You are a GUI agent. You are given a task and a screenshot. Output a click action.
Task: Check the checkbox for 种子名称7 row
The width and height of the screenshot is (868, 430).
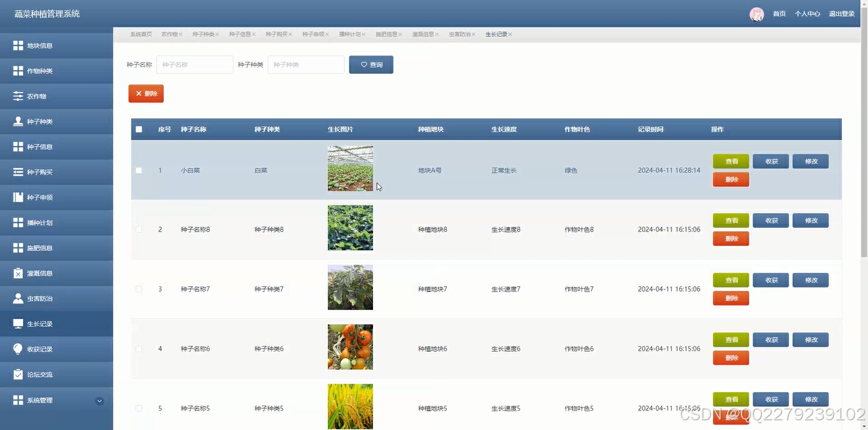[x=138, y=289]
